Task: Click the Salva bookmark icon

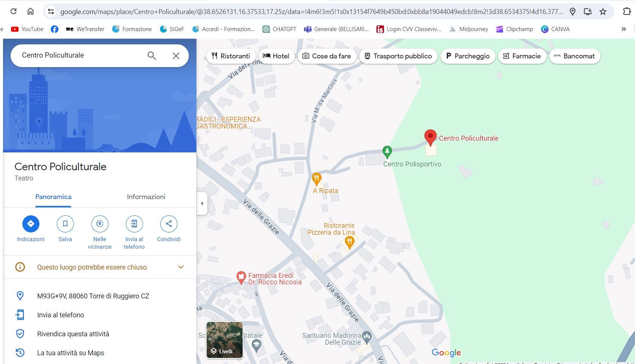Action: click(65, 224)
